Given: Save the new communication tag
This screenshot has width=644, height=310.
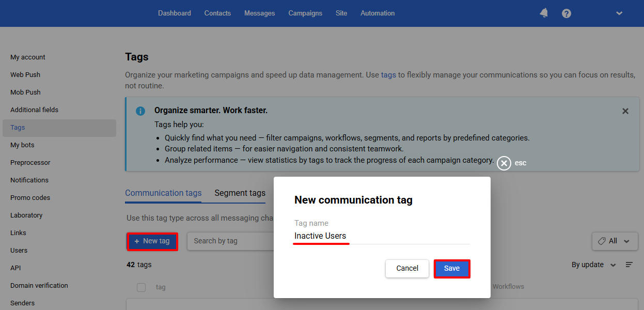Looking at the screenshot, I should 452,269.
